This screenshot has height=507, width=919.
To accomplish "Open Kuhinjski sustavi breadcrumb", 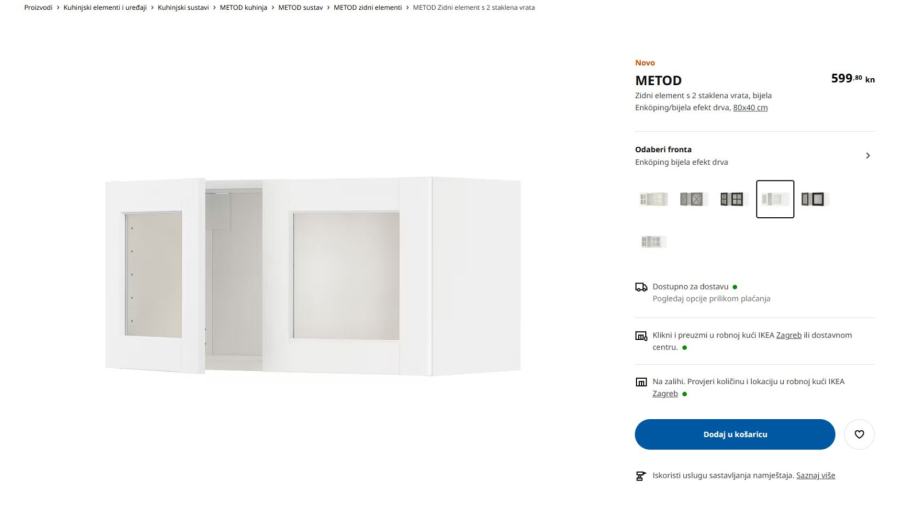I will tap(183, 8).
